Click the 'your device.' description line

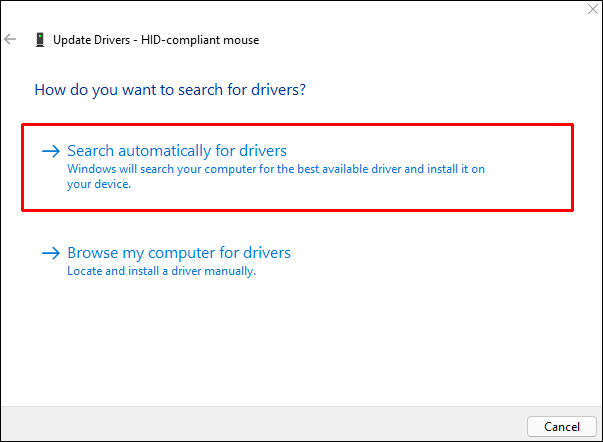click(x=99, y=184)
